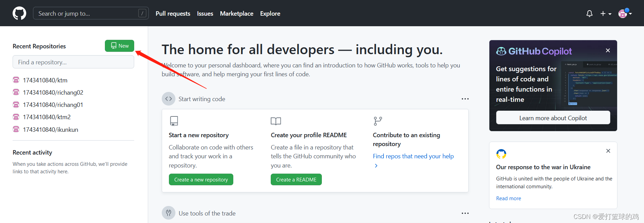Click the book icon above Create your profile README
Screen dimensions: 644x223
[x=276, y=121]
